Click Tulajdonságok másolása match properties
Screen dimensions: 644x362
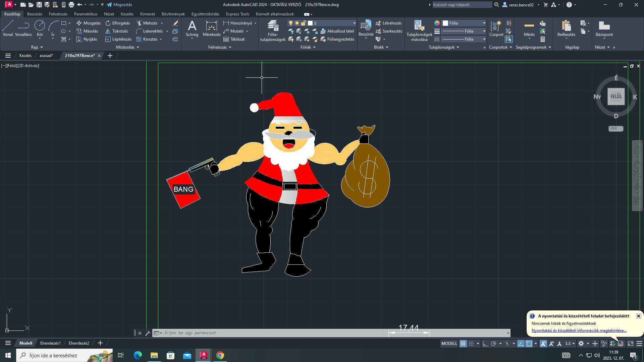tap(419, 30)
